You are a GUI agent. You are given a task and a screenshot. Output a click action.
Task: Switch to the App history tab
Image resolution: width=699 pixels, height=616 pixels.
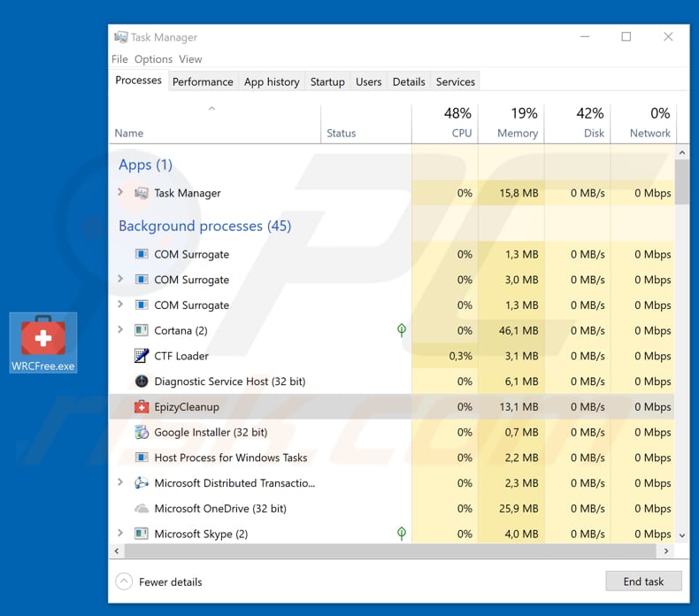(x=272, y=82)
